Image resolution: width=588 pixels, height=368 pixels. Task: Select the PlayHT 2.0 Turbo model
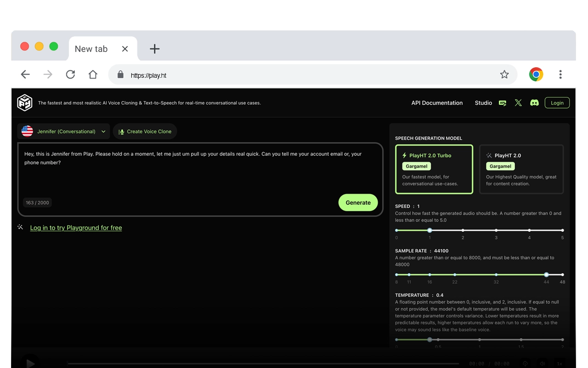coord(434,169)
